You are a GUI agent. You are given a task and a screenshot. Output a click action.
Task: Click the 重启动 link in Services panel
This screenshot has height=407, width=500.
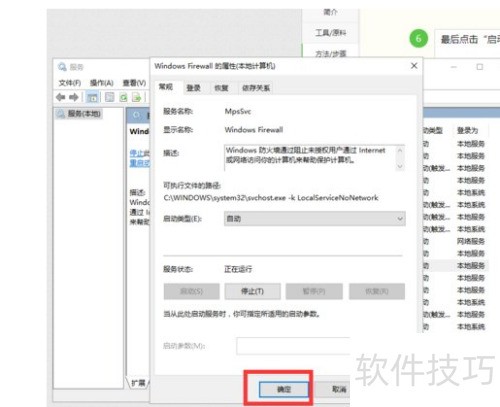coord(139,163)
